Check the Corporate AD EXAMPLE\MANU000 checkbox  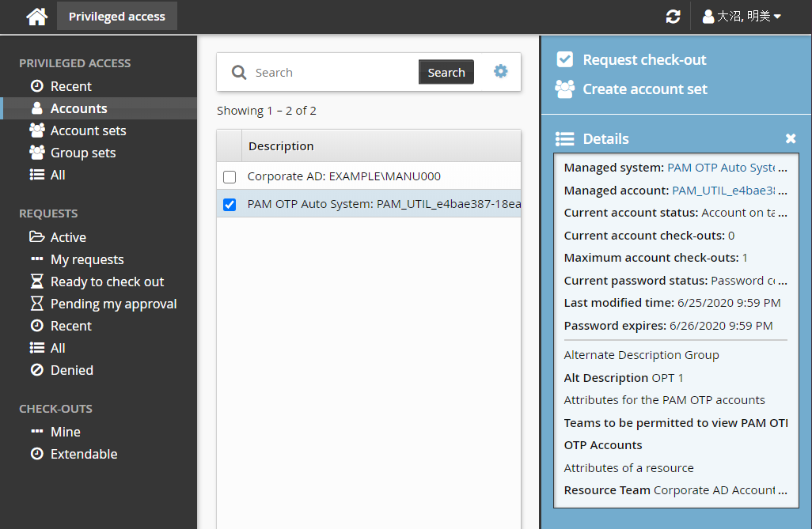tap(230, 176)
